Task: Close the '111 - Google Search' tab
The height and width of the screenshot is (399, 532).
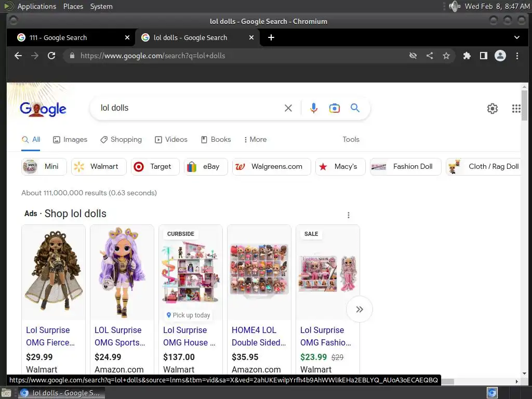Action: 127,37
